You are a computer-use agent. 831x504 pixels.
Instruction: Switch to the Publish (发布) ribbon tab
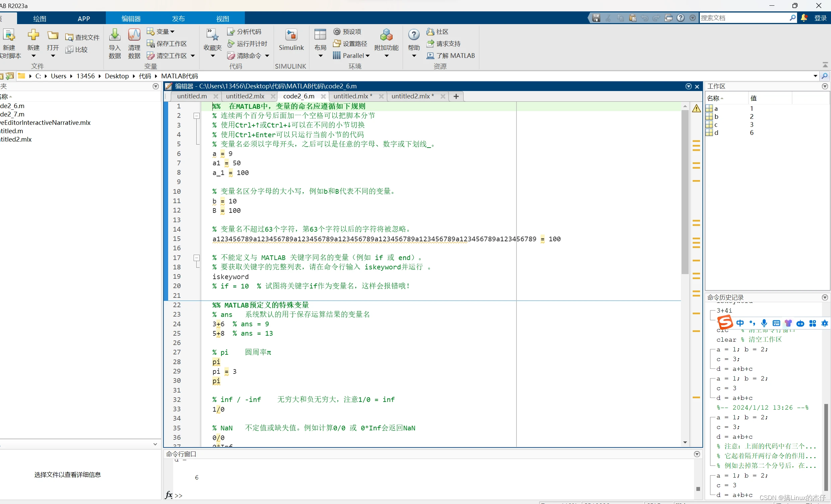point(179,18)
